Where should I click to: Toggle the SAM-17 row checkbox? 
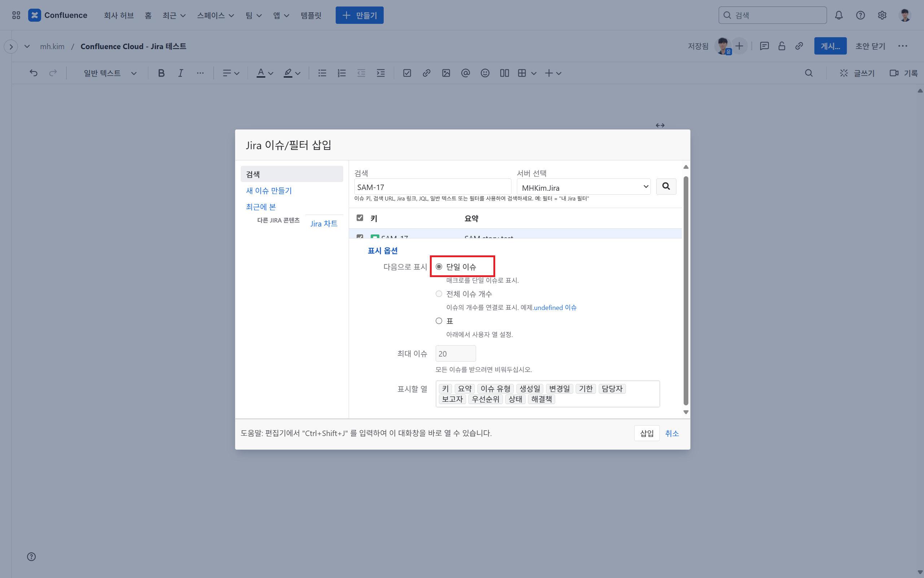point(359,236)
